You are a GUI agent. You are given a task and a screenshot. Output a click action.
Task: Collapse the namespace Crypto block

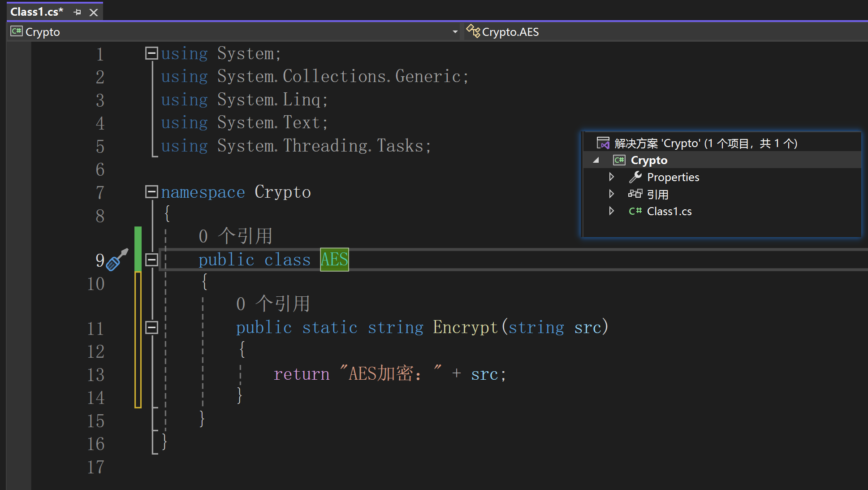[151, 192]
